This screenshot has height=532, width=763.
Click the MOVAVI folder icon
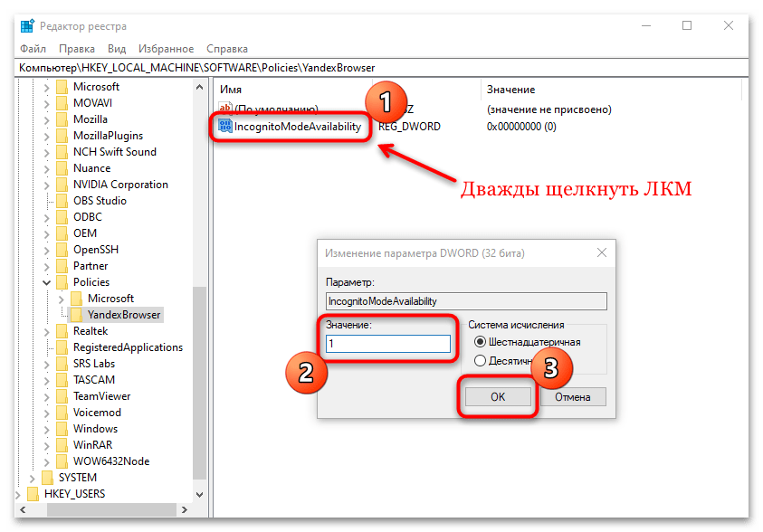62,103
